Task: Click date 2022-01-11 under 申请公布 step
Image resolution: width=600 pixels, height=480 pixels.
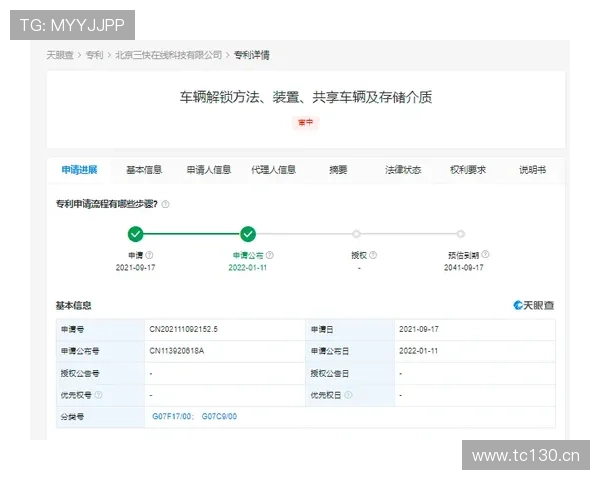Action: (248, 268)
